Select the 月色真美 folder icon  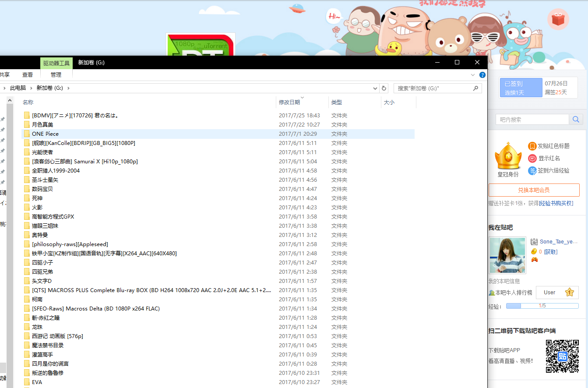[27, 125]
